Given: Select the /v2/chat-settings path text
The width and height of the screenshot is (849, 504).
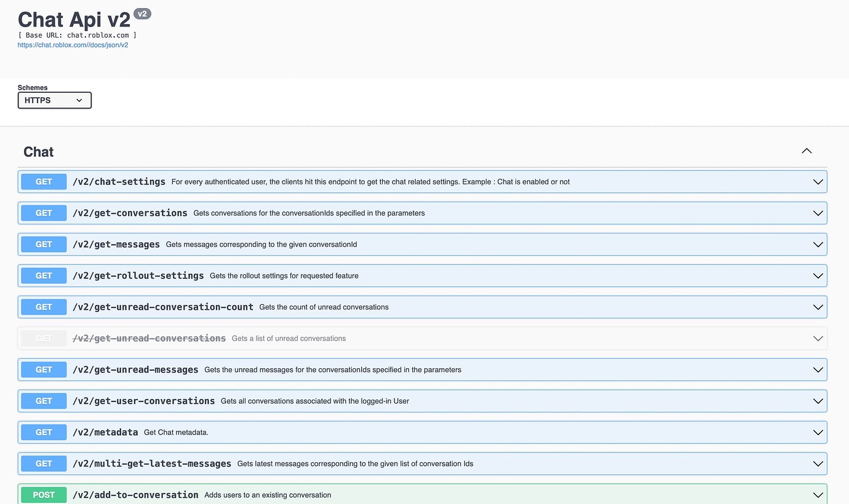Looking at the screenshot, I should point(119,182).
